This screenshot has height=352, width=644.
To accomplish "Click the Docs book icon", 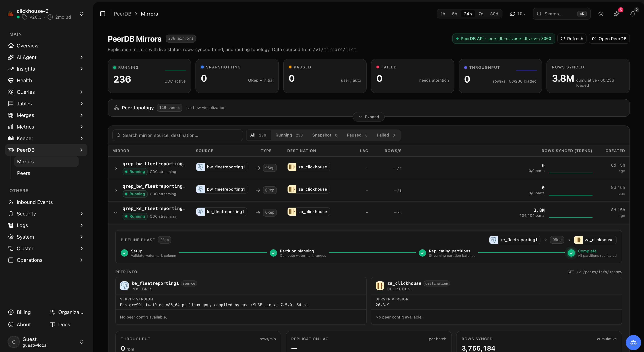I will [x=52, y=324].
